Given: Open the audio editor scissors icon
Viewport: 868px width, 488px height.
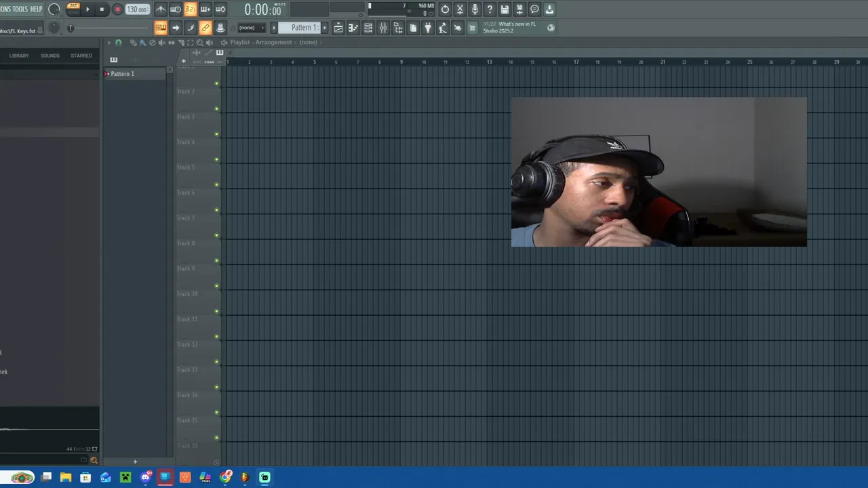Looking at the screenshot, I should (460, 9).
